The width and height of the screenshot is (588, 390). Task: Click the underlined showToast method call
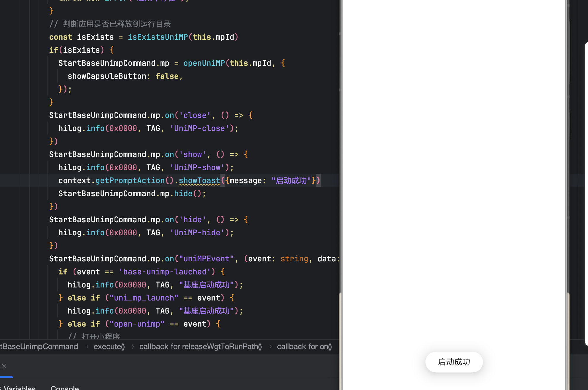[x=199, y=180]
